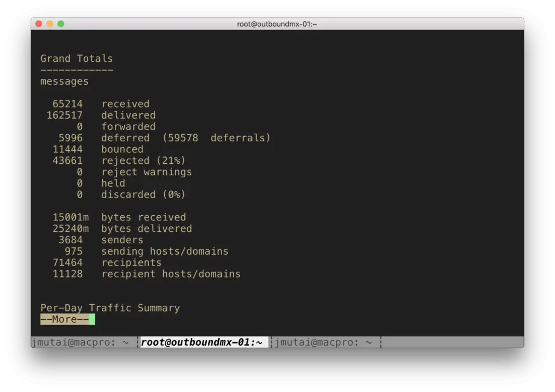Click the discarded (0%) entry
Screen dimensions: 555x392
click(x=143, y=194)
